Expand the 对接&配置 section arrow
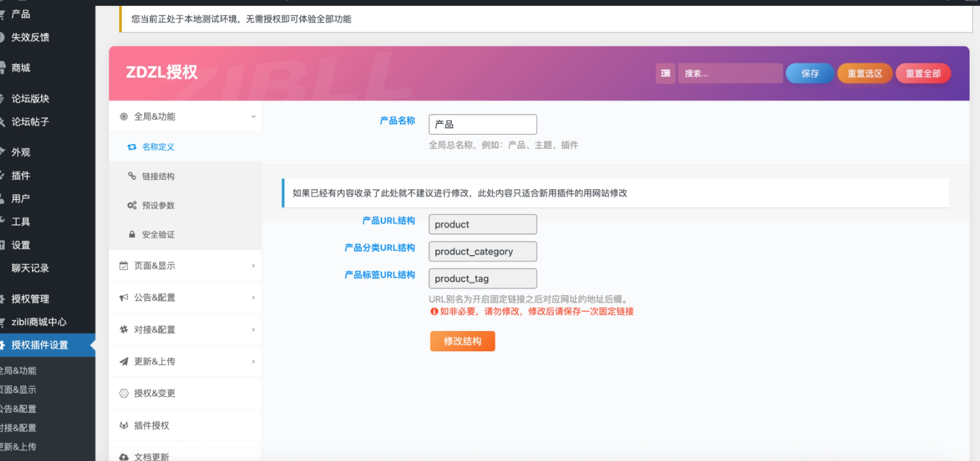980x461 pixels. (253, 330)
